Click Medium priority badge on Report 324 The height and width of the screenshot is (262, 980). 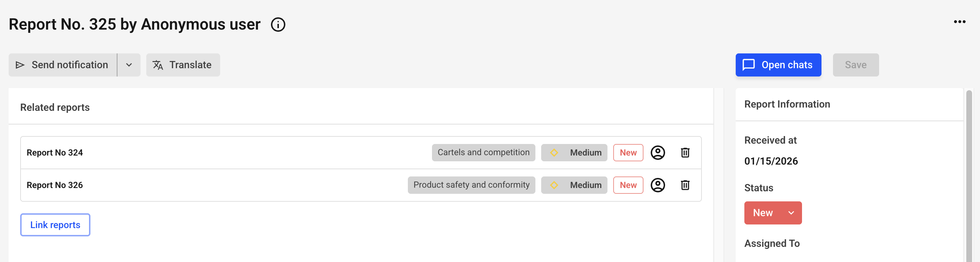(574, 153)
